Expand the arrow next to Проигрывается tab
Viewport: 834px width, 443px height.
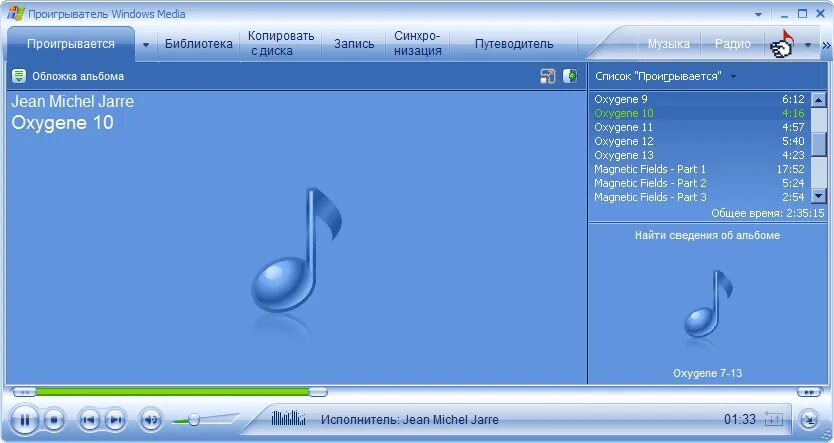pos(146,45)
